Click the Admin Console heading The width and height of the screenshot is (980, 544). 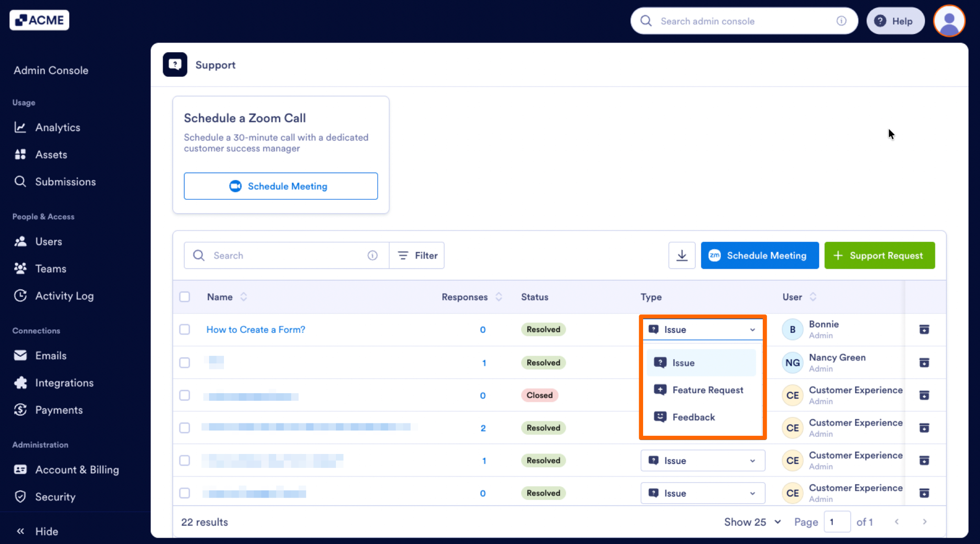click(x=51, y=70)
